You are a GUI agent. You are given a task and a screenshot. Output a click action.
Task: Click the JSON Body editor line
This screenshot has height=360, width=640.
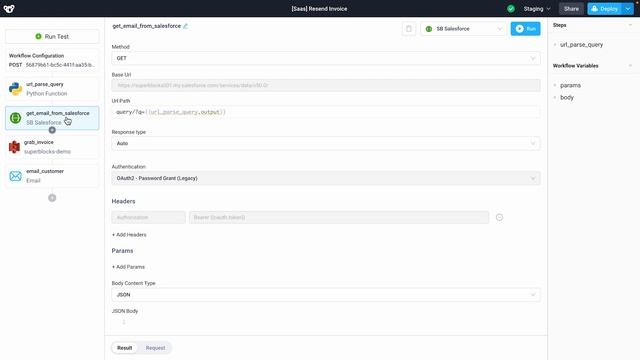click(x=326, y=322)
